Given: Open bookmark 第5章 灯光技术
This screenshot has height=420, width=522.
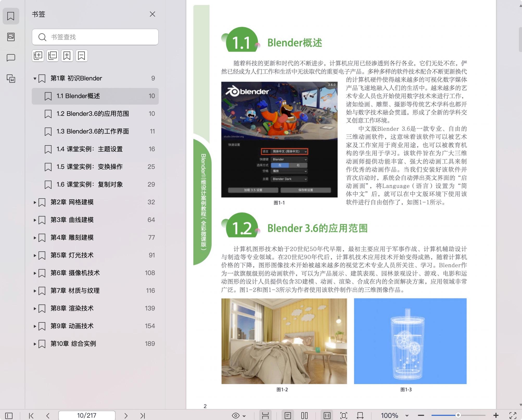Looking at the screenshot, I should pos(95,255).
